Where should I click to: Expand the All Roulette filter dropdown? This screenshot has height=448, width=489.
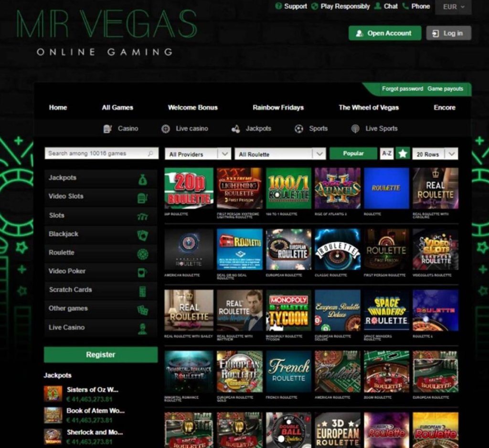280,154
